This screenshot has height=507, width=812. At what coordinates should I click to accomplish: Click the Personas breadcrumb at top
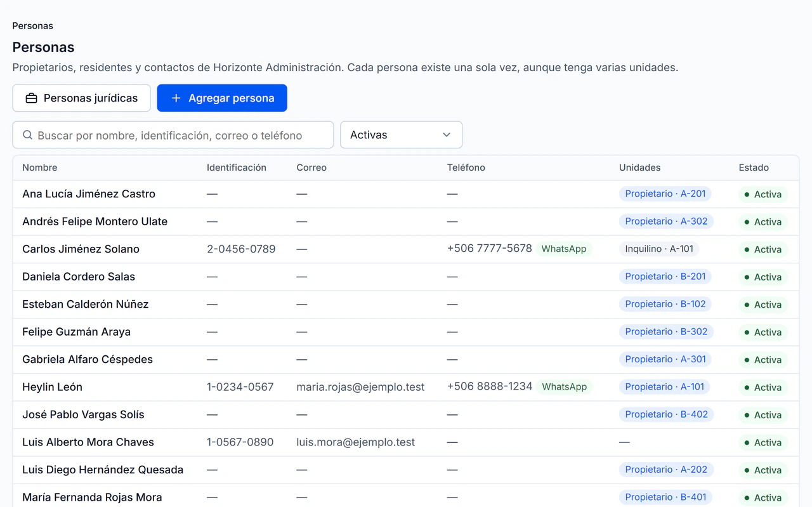(x=33, y=26)
